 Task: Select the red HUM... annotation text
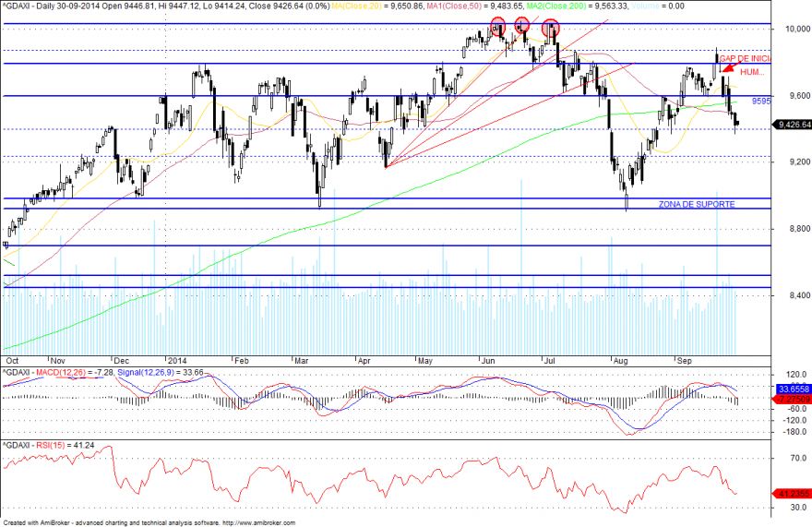(752, 72)
